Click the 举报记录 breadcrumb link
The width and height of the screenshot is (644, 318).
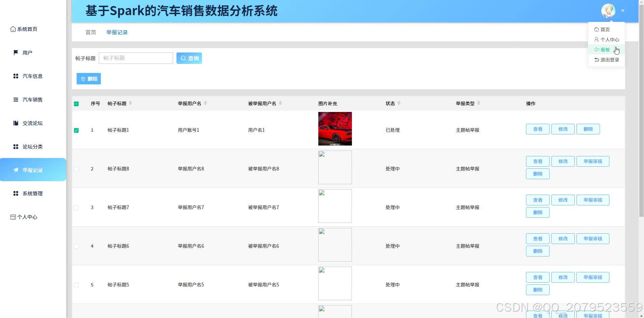pos(117,32)
